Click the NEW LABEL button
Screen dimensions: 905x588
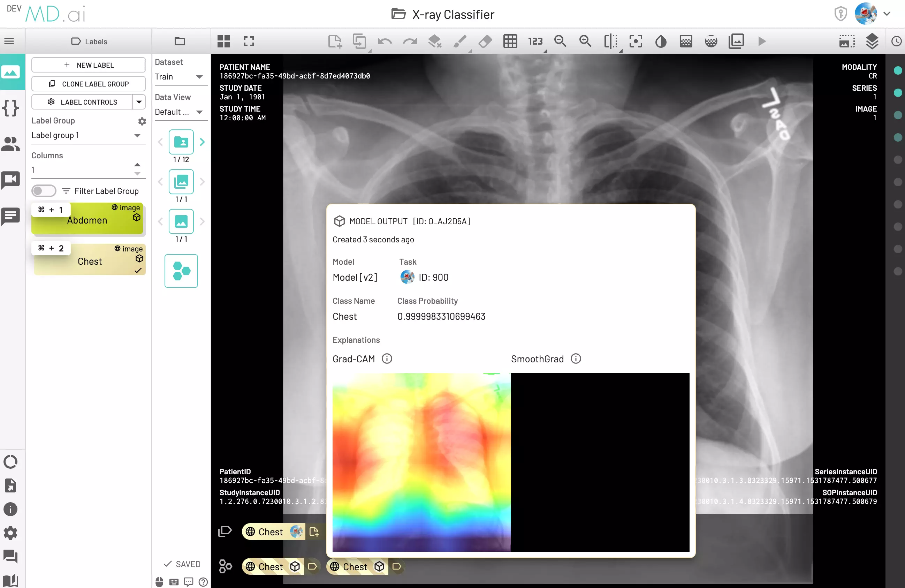[x=88, y=65]
